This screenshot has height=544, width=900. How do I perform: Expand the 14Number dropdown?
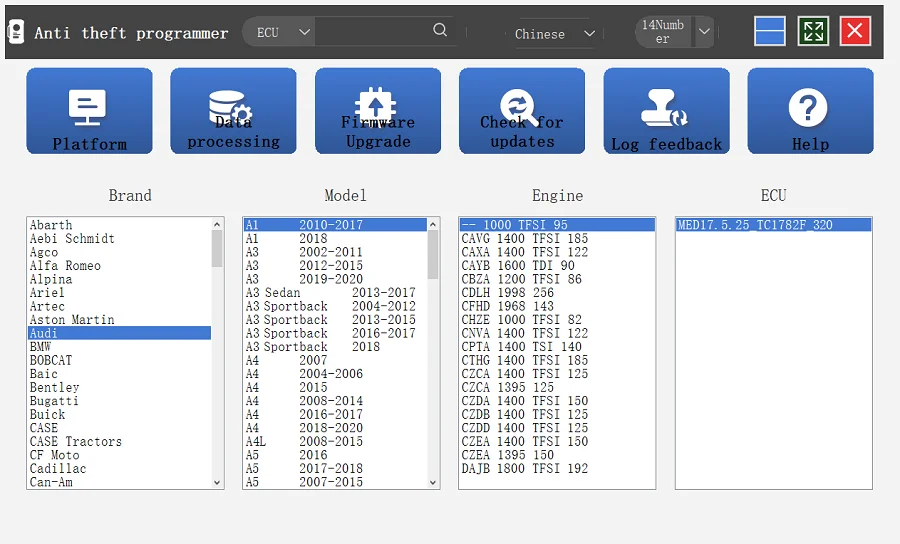704,32
